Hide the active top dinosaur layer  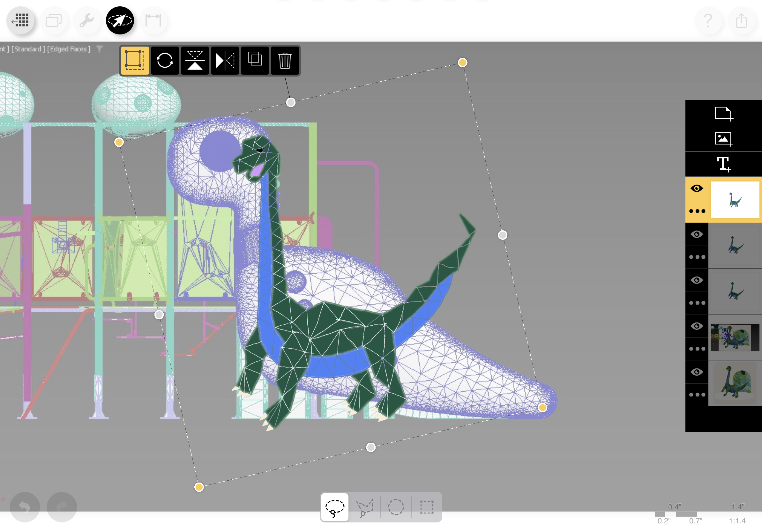pyautogui.click(x=697, y=188)
